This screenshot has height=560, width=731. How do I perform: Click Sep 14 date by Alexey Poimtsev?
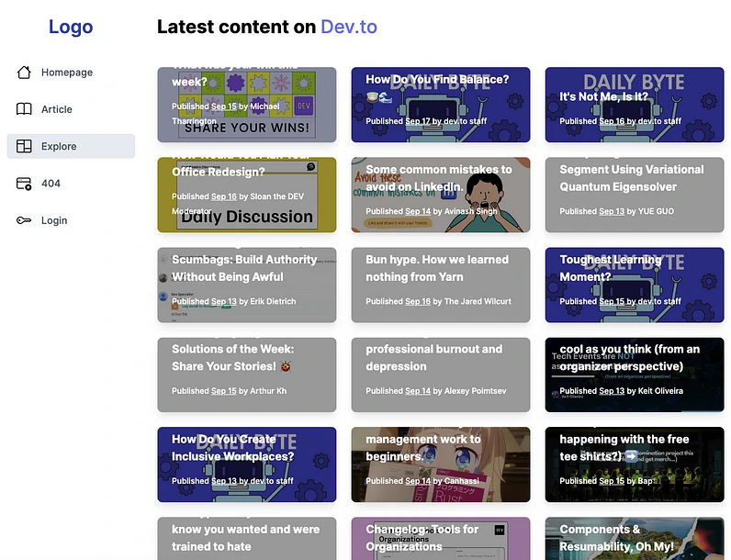[418, 391]
